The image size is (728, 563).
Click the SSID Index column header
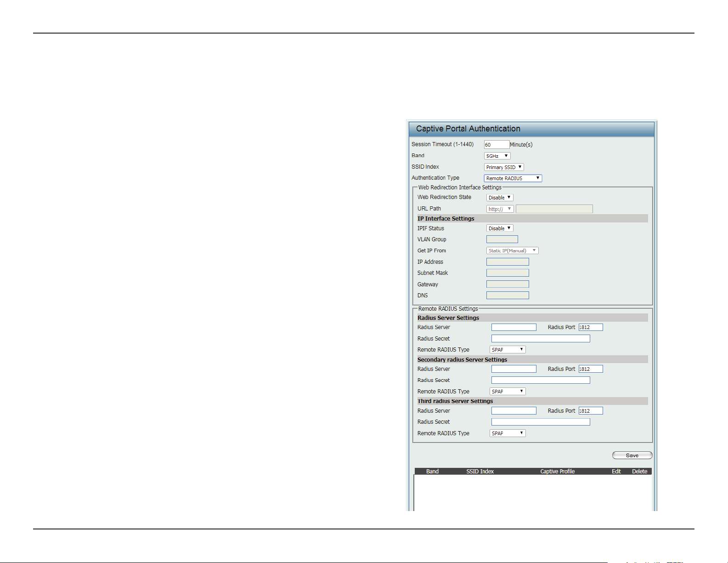coord(480,472)
